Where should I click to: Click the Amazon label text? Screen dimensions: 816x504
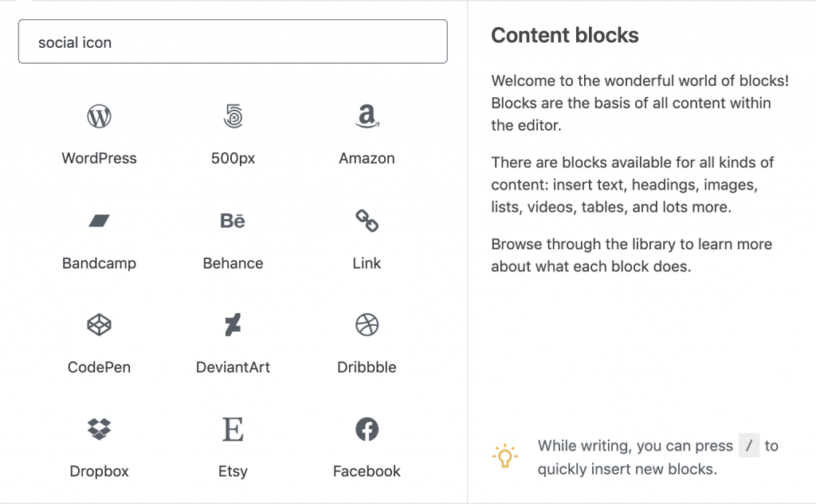(367, 158)
